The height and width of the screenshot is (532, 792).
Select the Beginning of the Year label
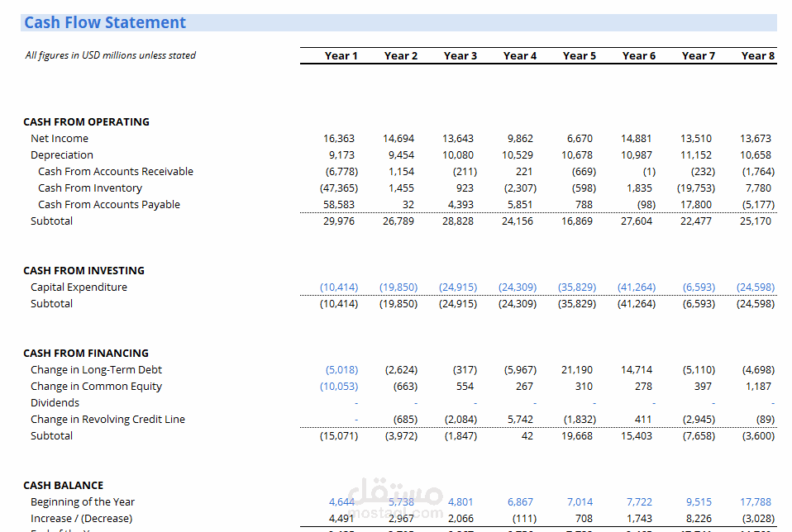pos(83,502)
